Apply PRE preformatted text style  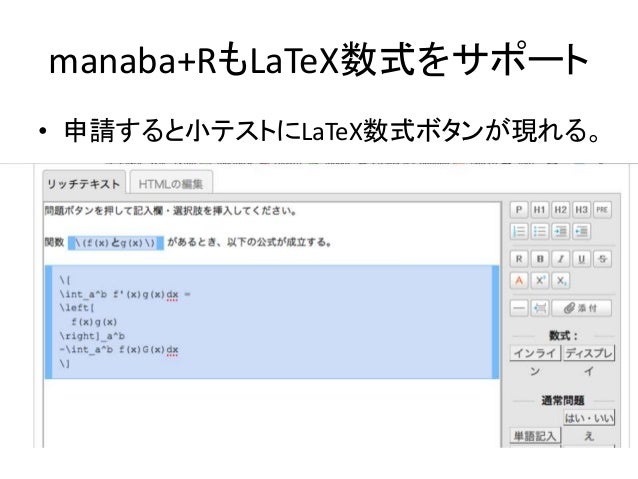[602, 210]
